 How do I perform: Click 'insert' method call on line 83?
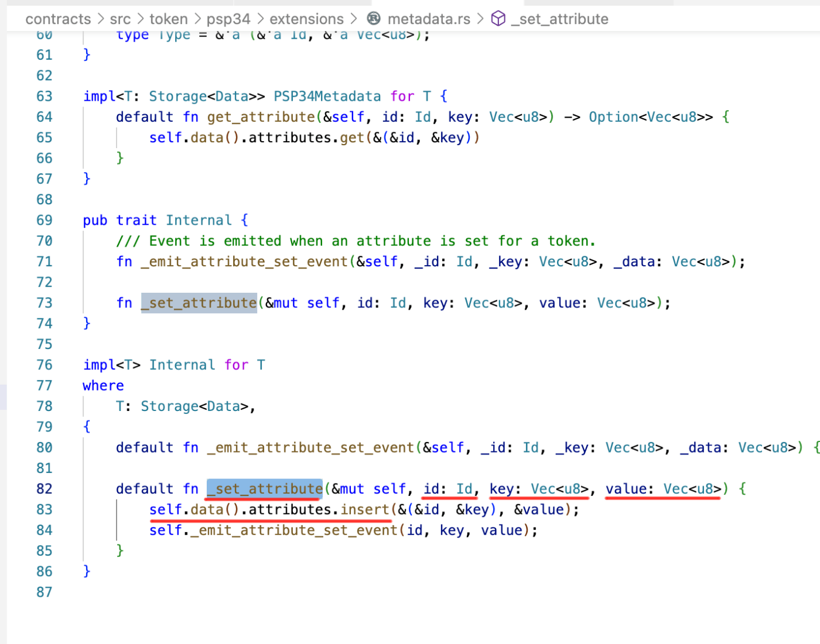pyautogui.click(x=364, y=509)
